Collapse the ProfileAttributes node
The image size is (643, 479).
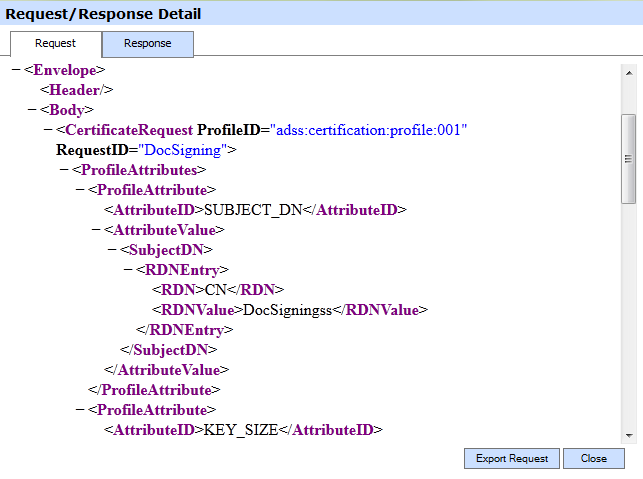point(64,170)
